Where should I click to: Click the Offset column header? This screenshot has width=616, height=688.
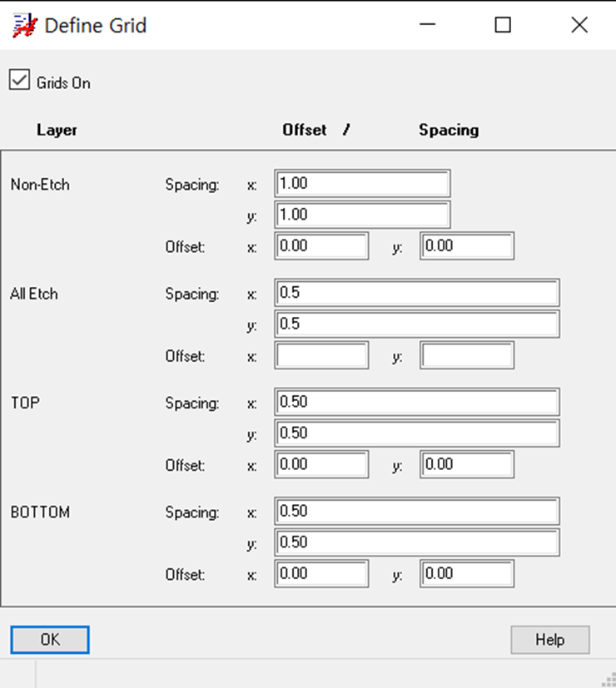point(305,130)
